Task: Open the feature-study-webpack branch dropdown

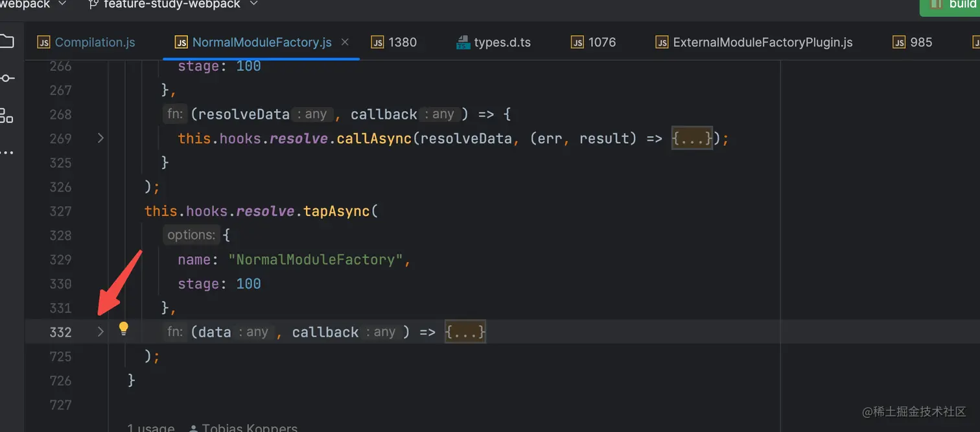Action: 174,5
